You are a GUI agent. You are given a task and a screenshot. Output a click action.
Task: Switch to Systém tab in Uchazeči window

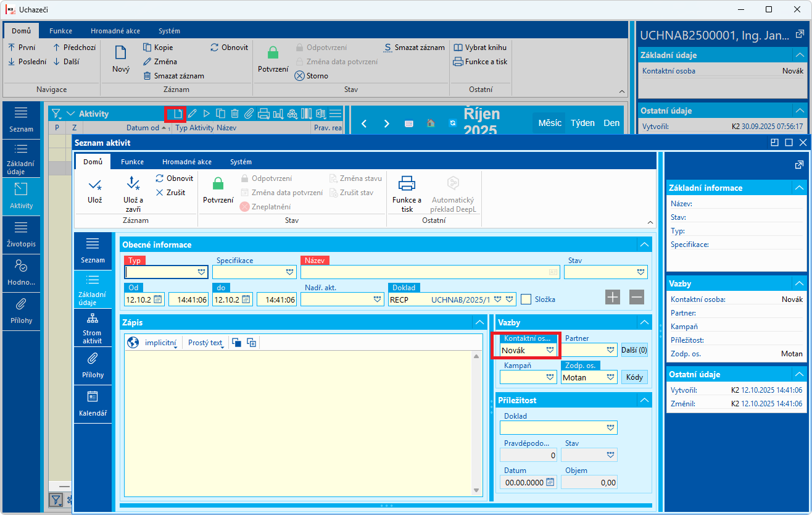tap(169, 31)
